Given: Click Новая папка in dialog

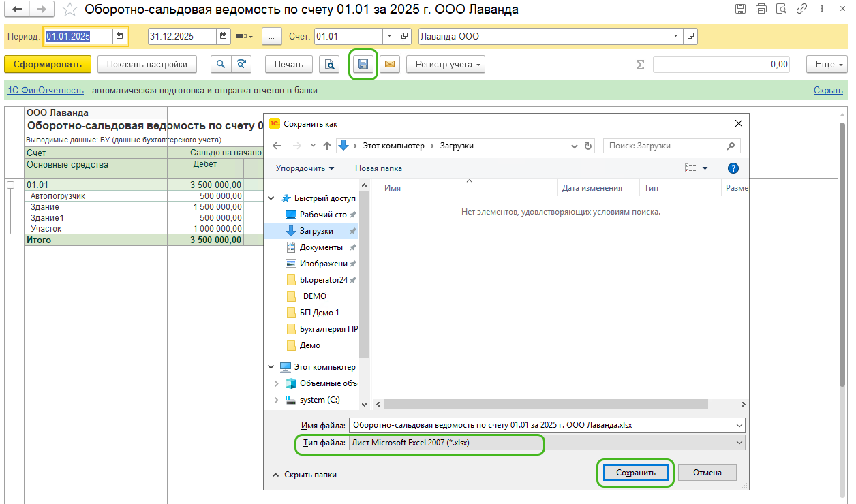Looking at the screenshot, I should point(378,168).
